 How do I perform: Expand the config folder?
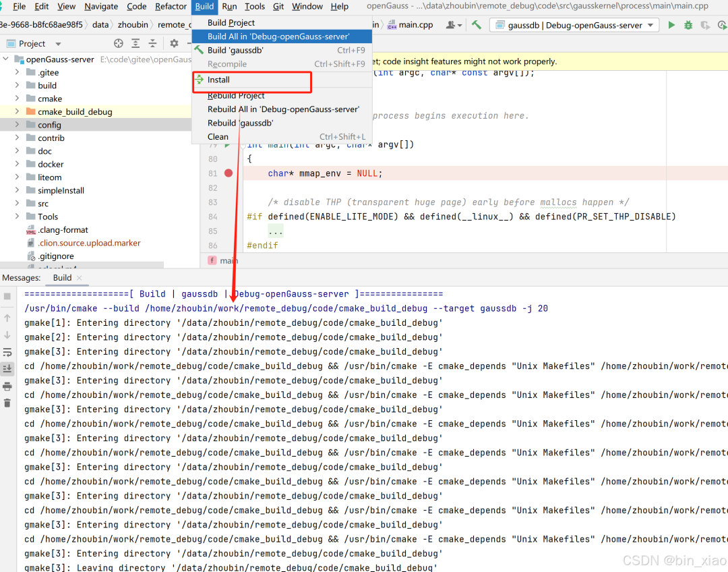(x=17, y=125)
